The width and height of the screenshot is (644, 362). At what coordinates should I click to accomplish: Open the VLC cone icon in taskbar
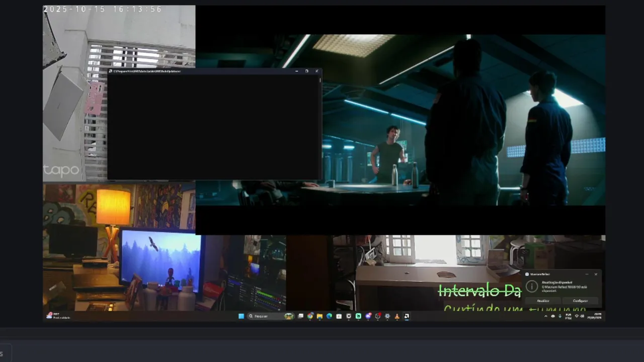tap(397, 316)
